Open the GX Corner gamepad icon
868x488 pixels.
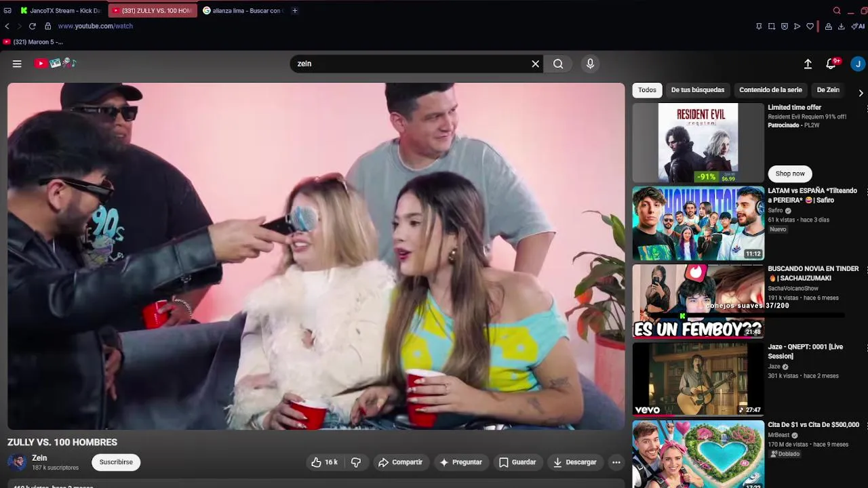pos(7,11)
